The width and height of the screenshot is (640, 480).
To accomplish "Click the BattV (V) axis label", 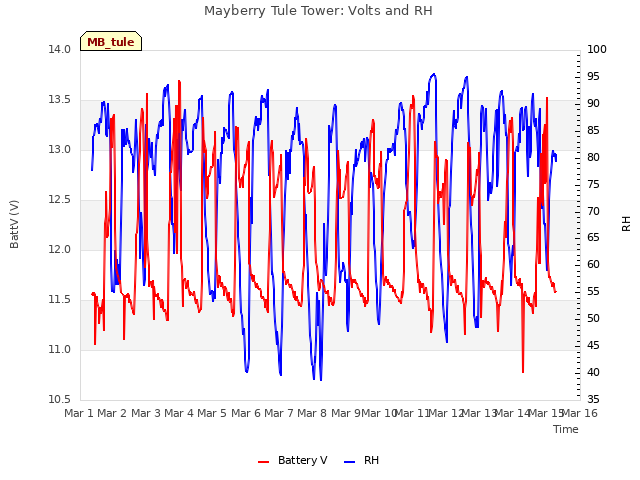I will pos(14,224).
